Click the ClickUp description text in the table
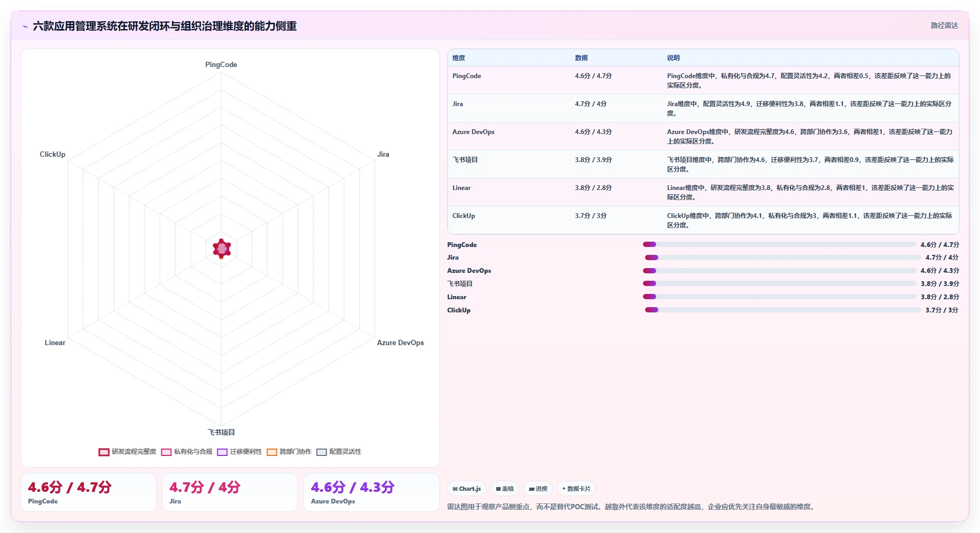 810,220
